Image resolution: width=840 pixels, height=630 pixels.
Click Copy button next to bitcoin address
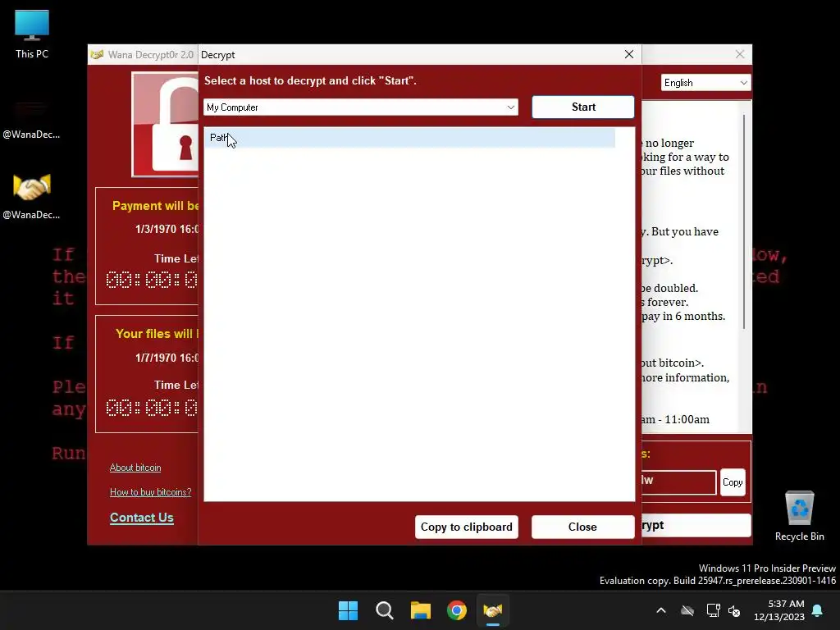click(733, 482)
